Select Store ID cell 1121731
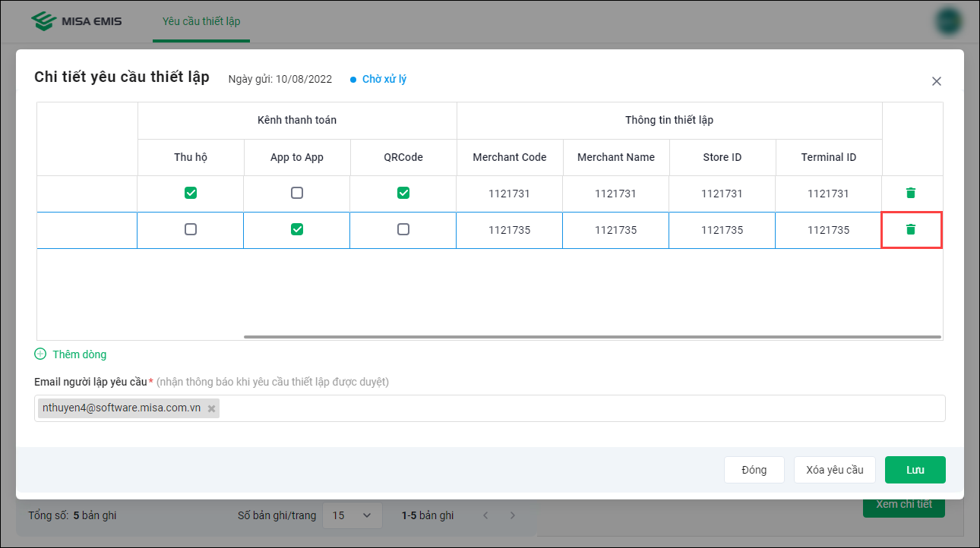 722,194
